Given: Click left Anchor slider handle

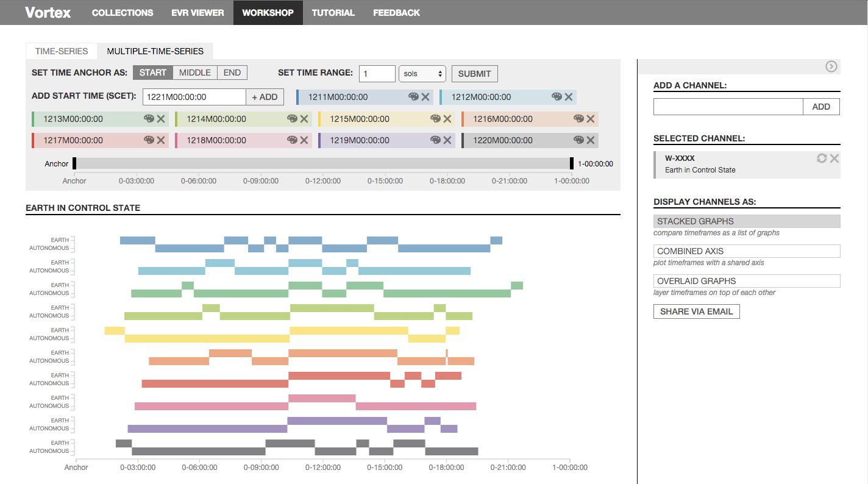Looking at the screenshot, I should point(74,163).
